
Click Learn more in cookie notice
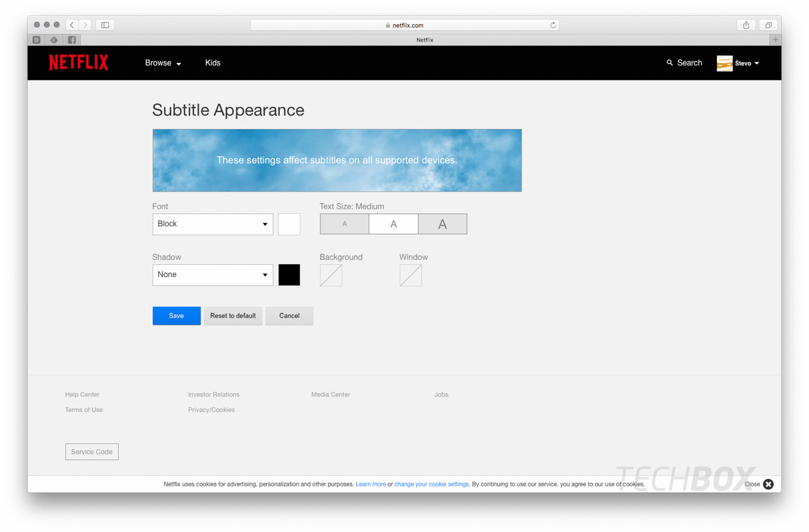[x=370, y=485]
